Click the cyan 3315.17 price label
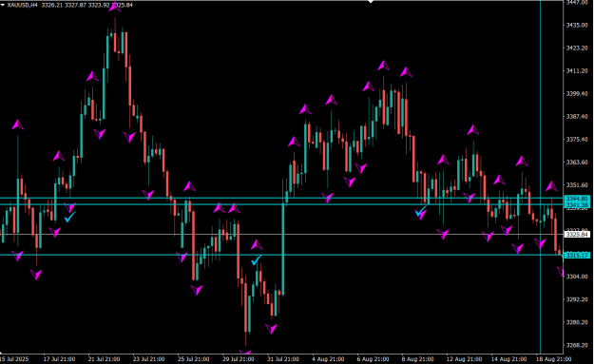This screenshot has height=364, width=594. (577, 256)
